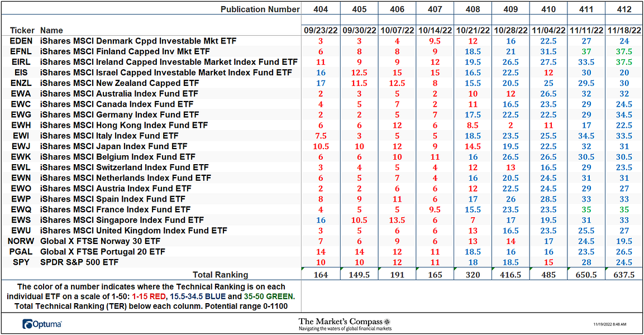This screenshot has height=335, width=644.
Task: Select iShares MSCI Spain Index Fund ETF name
Action: tap(113, 199)
